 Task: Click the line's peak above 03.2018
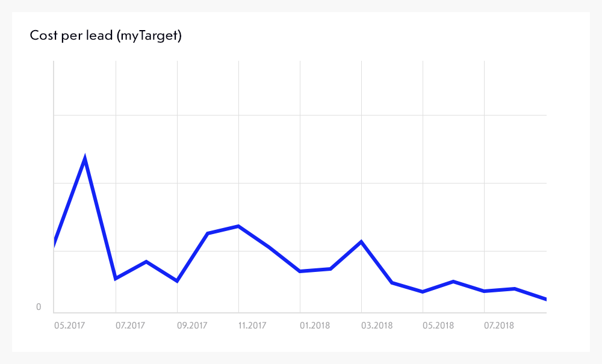[361, 242]
